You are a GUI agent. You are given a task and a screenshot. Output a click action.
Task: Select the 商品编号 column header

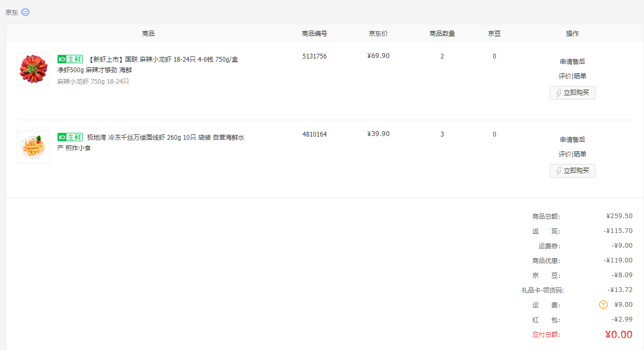(x=314, y=34)
